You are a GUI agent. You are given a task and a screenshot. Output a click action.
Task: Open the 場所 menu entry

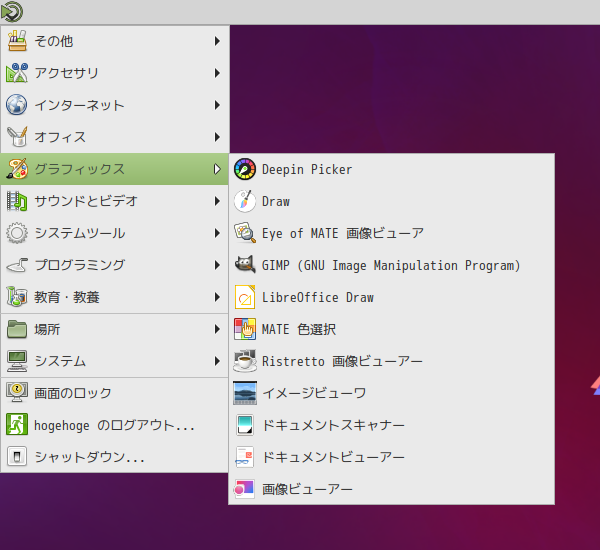tap(114, 329)
